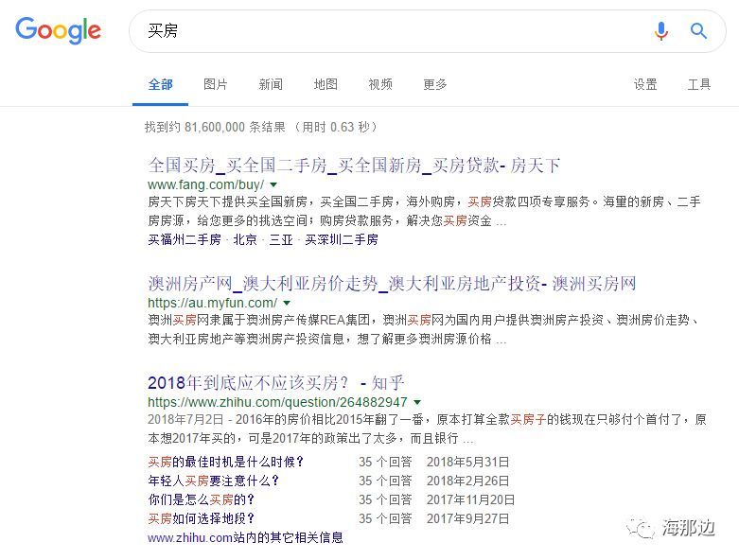The width and height of the screenshot is (739, 560).
Task: Open question 你们是怎么买房的？
Action: [x=202, y=499]
